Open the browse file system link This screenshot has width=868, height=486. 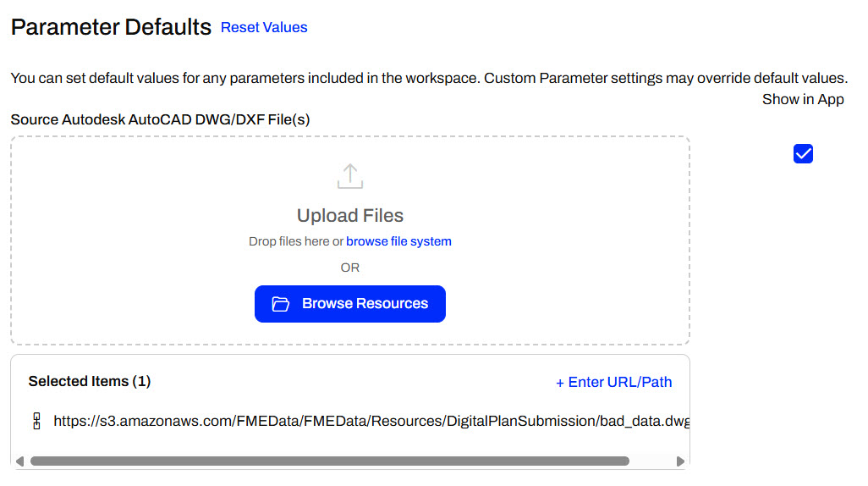(x=398, y=241)
